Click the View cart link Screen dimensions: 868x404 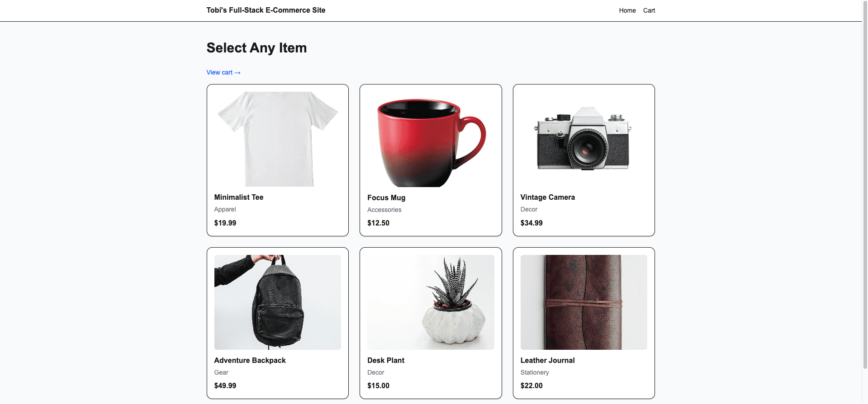(223, 72)
